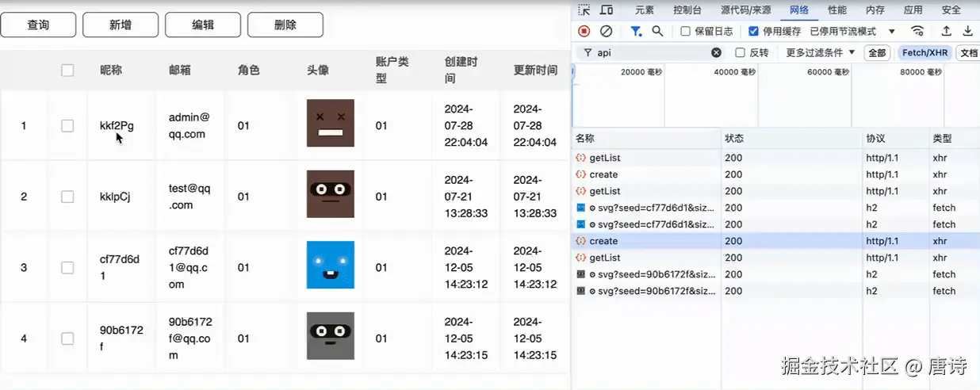
Task: Click the test@qq.com email cell
Action: [x=189, y=197]
